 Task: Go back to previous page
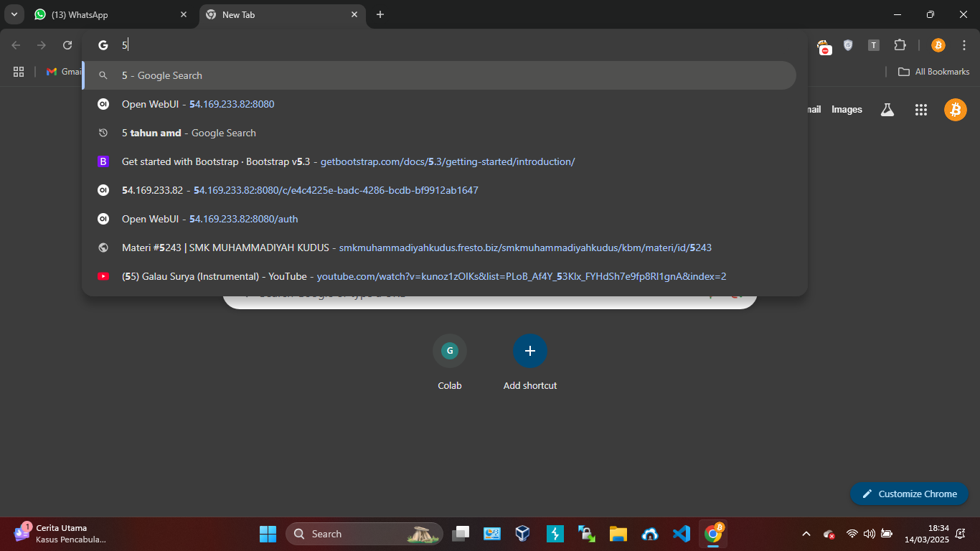tap(16, 45)
